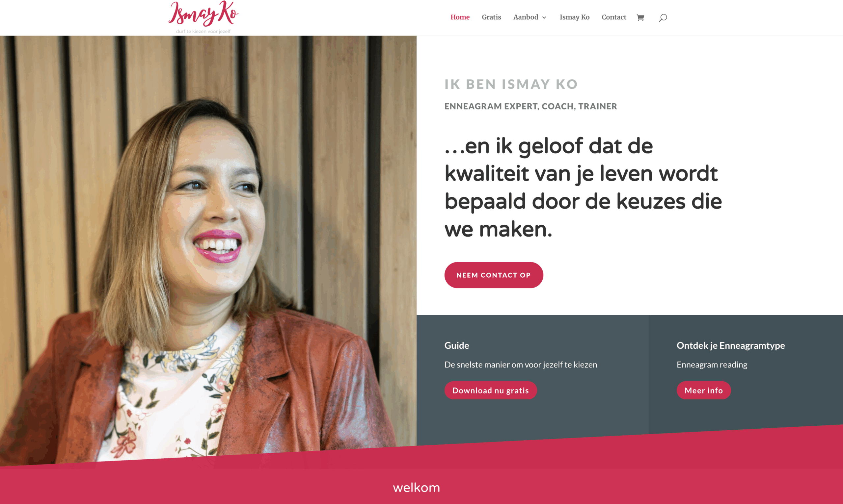Open the shopping cart icon

pos(640,18)
